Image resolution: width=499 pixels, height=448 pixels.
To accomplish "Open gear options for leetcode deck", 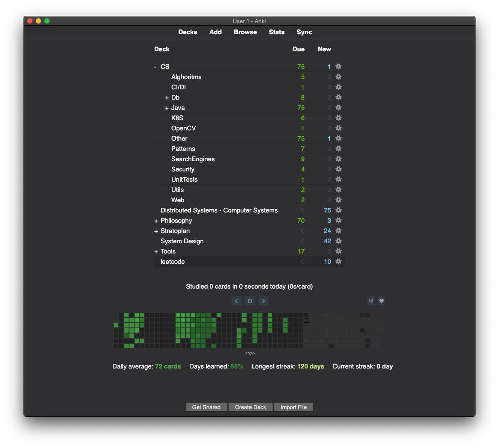I will pyautogui.click(x=338, y=262).
